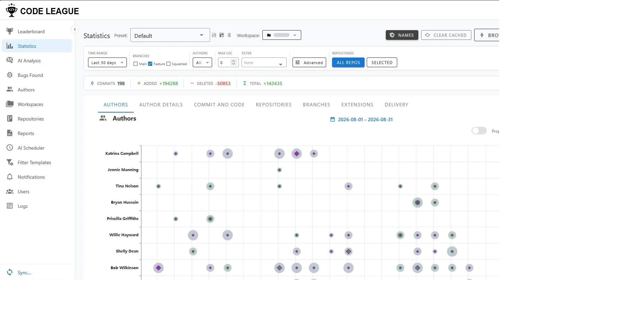Click the commits icon next to COMMITS
Screen dimensions: 644x319
92,83
